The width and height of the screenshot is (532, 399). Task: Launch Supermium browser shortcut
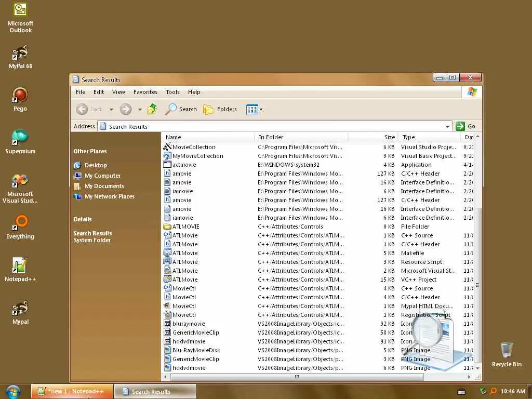[20, 141]
